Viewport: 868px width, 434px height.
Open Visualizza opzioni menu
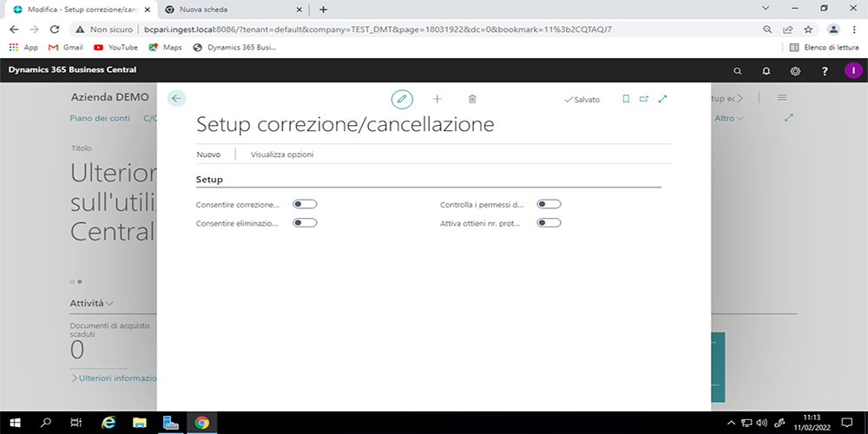(282, 155)
